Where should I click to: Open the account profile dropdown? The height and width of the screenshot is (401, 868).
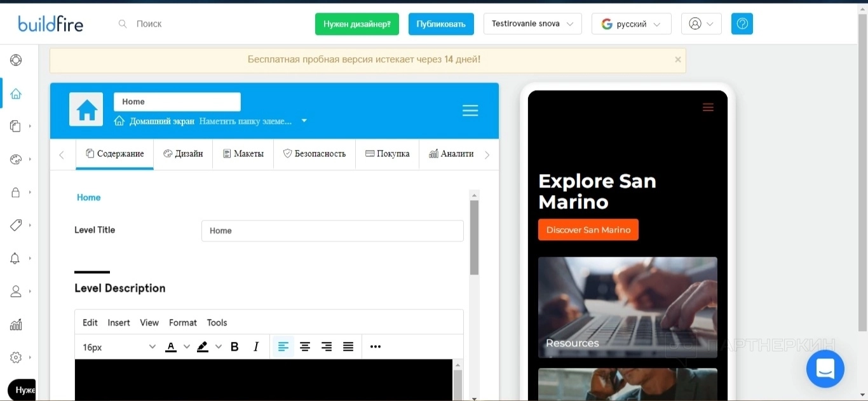tap(702, 24)
